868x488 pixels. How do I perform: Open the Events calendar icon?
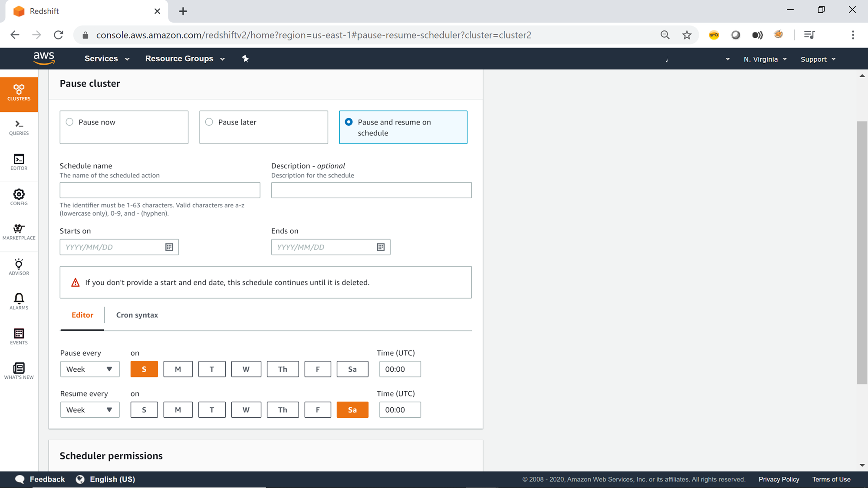click(x=19, y=337)
